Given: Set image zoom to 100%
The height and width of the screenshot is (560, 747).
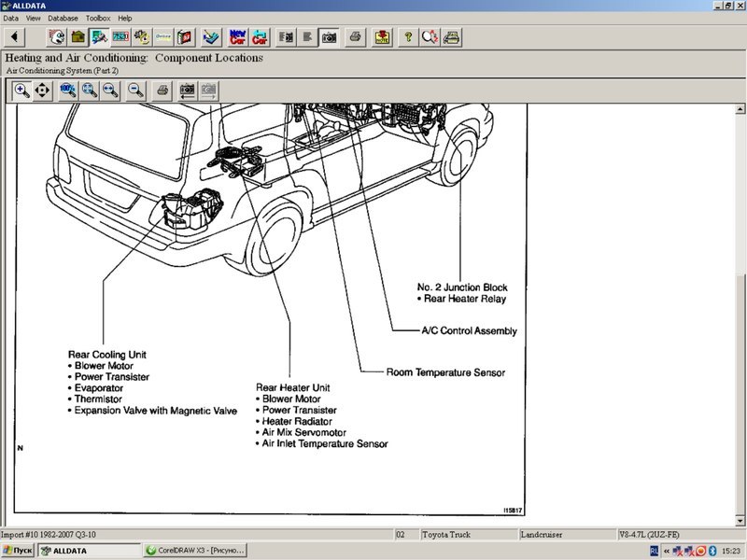Looking at the screenshot, I should click(x=67, y=90).
